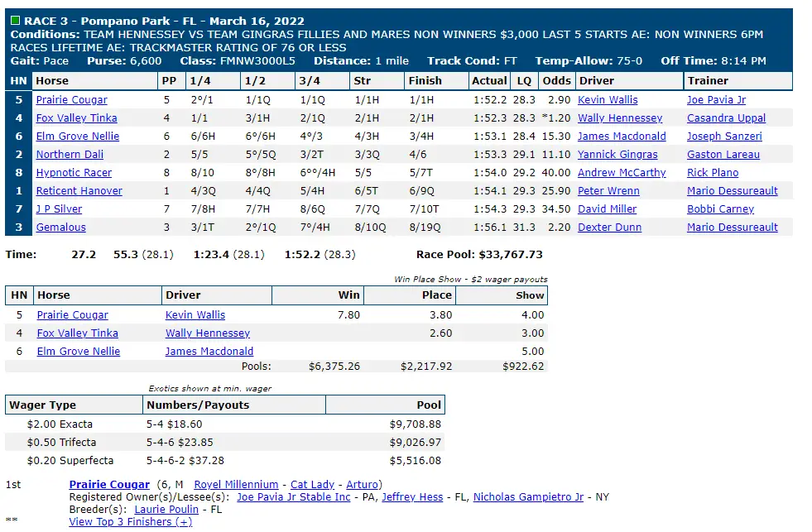View driver James Macdonald in results table

[x=622, y=137]
